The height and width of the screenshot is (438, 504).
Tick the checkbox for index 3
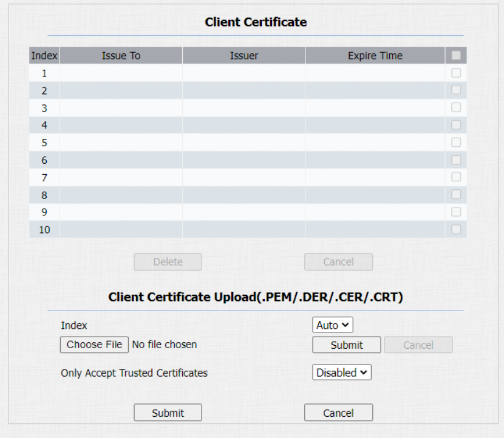tap(456, 107)
